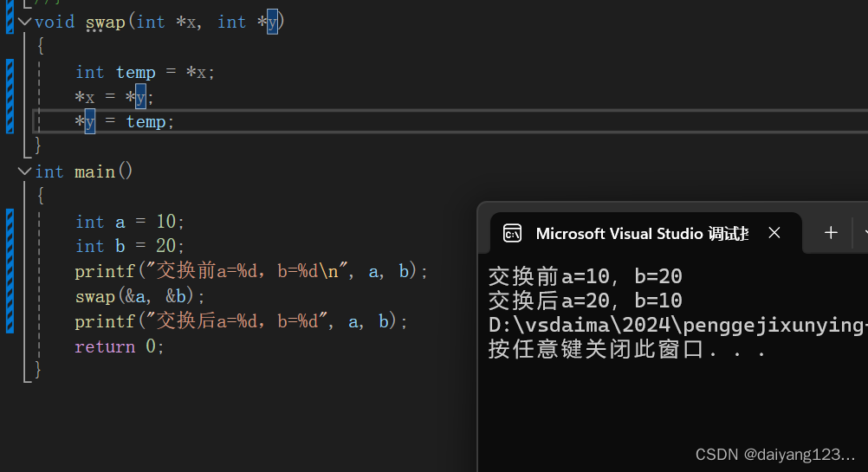The image size is (868, 472).
Task: Click the int temp declaration line
Action: pos(145,72)
